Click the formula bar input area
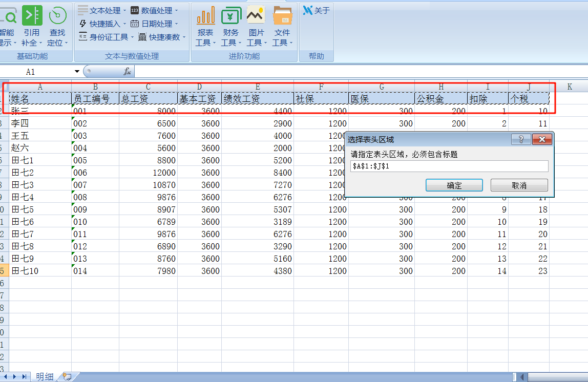 point(361,71)
